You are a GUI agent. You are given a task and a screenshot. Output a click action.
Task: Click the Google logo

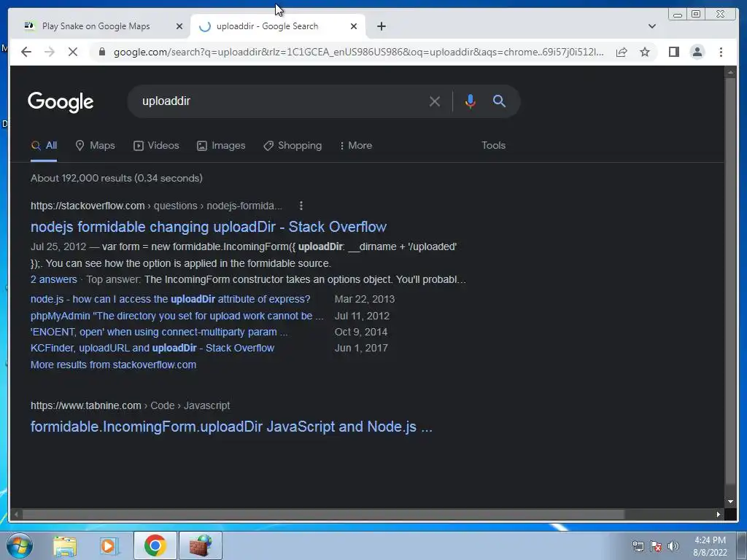click(x=61, y=101)
